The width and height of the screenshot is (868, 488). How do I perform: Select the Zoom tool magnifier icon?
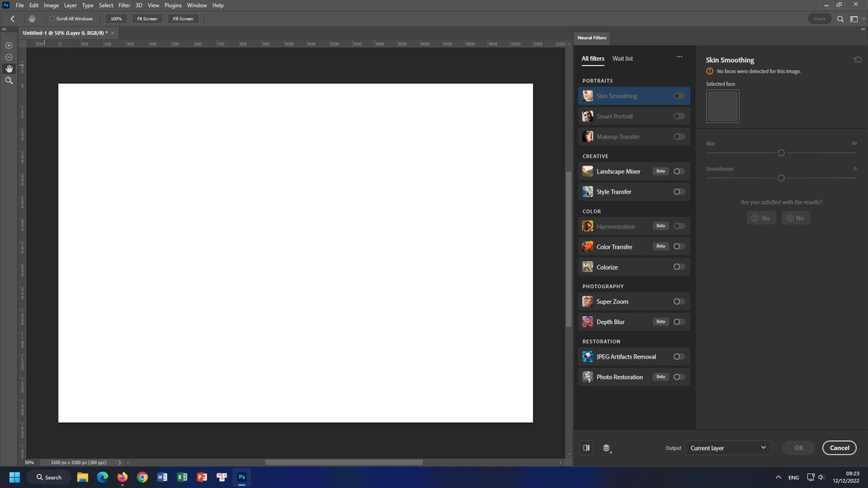[9, 80]
